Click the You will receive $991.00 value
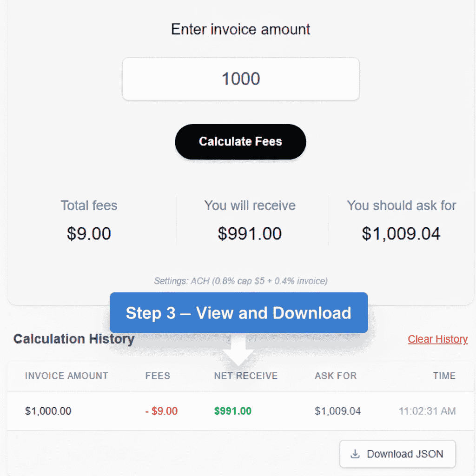476x476 pixels. tap(250, 233)
